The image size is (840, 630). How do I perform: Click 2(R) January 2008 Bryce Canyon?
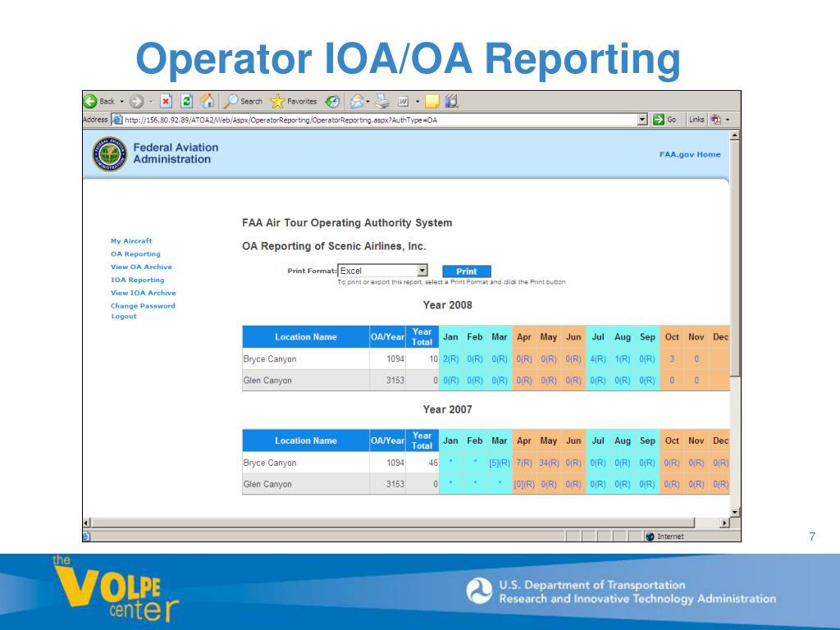tap(451, 359)
